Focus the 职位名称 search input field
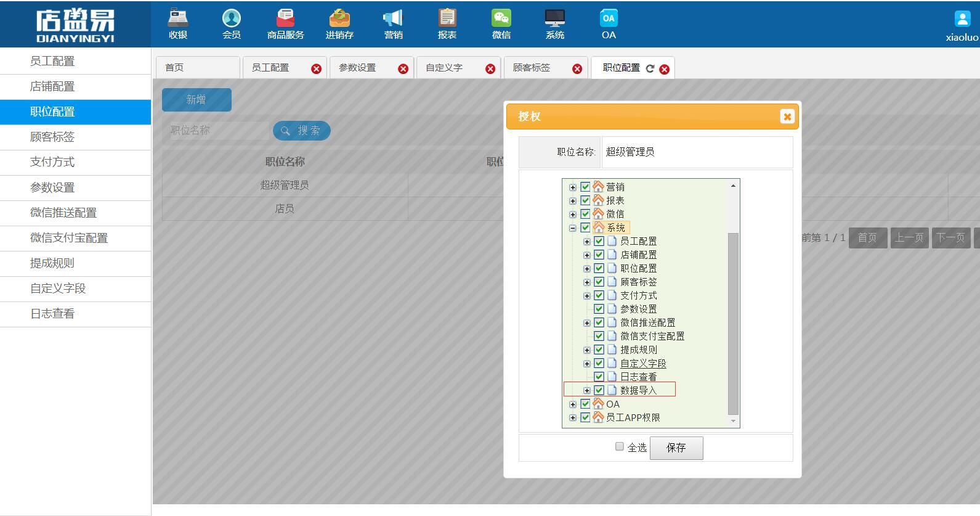Screen dimensions: 980x516 coord(216,131)
